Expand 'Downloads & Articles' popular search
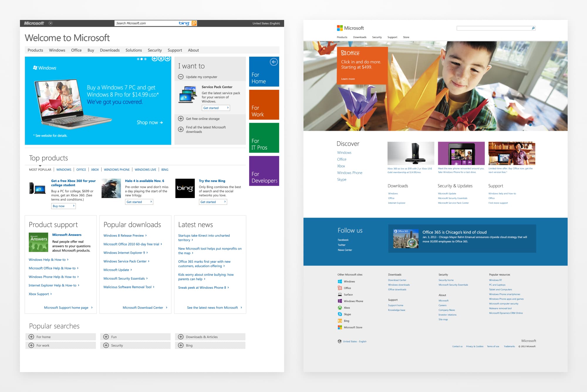This screenshot has width=587, height=392. 181,337
